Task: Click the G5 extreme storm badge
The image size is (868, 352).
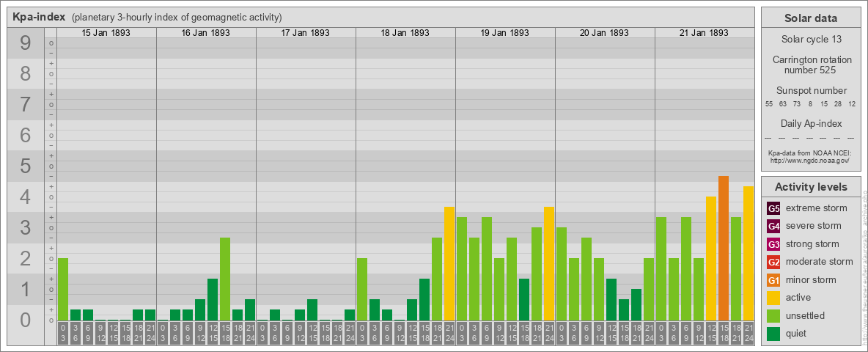Action: 773,208
